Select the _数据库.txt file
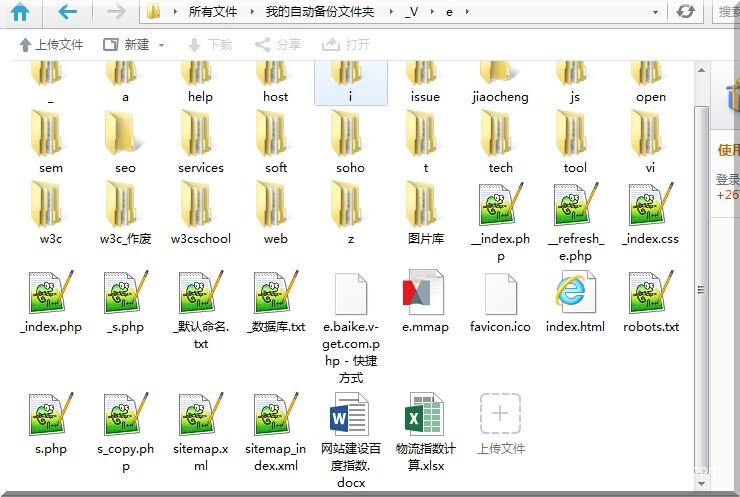 coord(276,302)
